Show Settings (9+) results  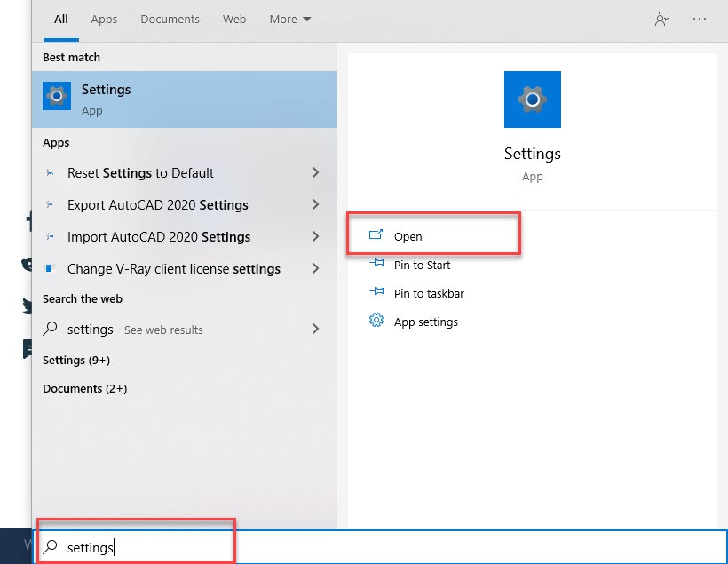coord(76,360)
